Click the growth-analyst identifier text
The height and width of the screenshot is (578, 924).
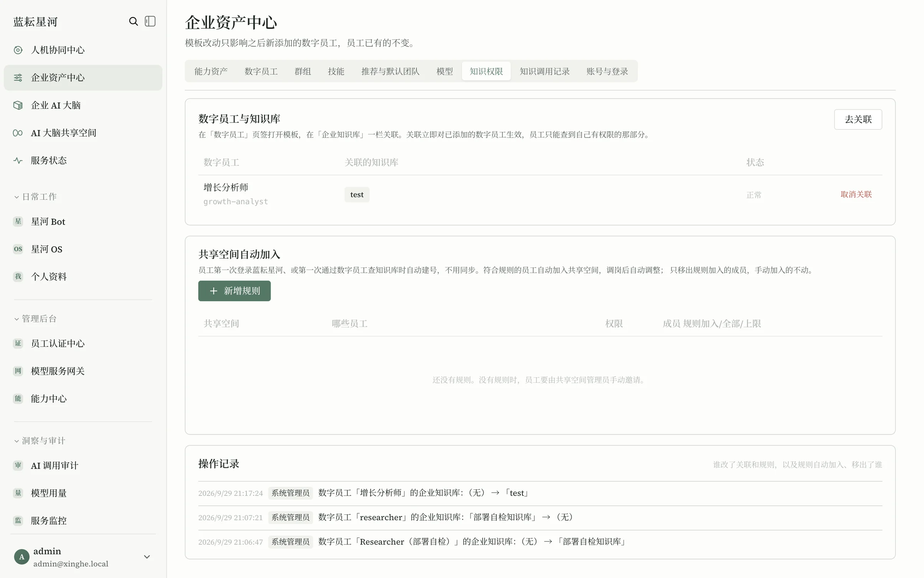[x=236, y=202]
